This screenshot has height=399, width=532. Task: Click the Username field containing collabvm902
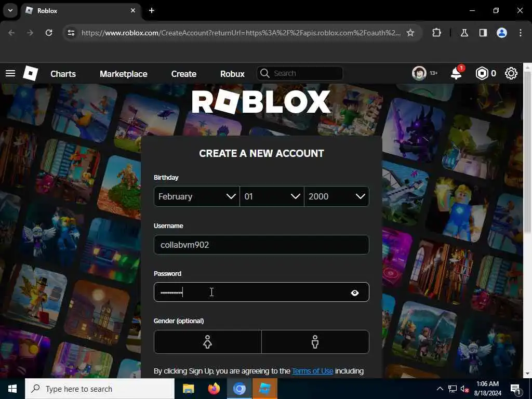261,245
